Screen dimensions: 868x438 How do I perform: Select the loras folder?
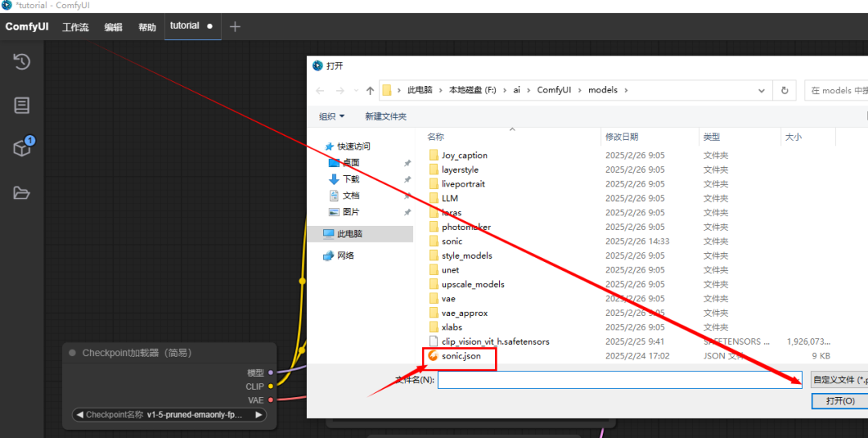pos(451,213)
